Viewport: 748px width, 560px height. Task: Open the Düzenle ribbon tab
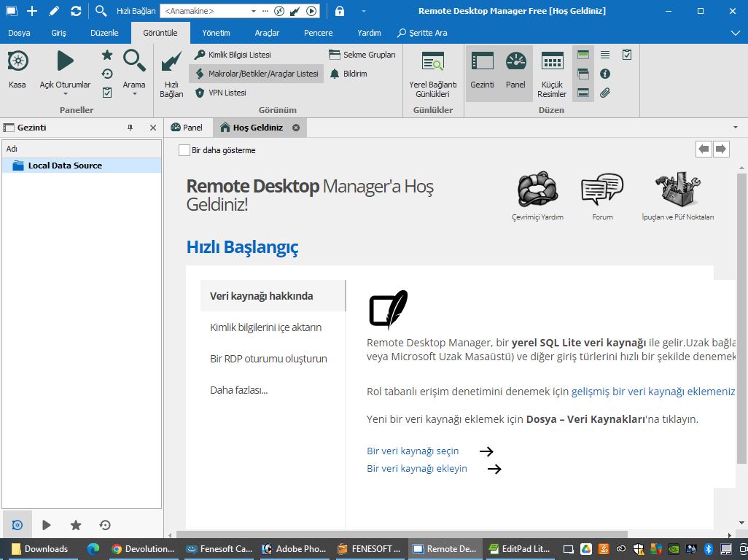pyautogui.click(x=104, y=33)
